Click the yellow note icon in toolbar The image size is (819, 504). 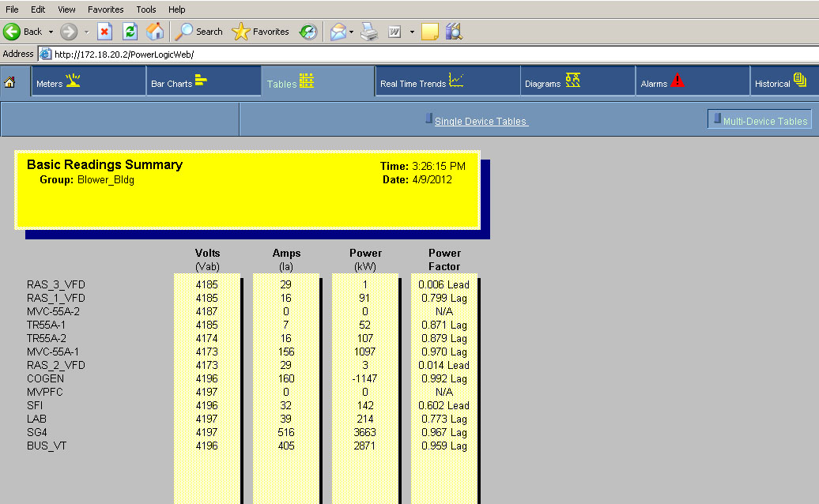(429, 32)
